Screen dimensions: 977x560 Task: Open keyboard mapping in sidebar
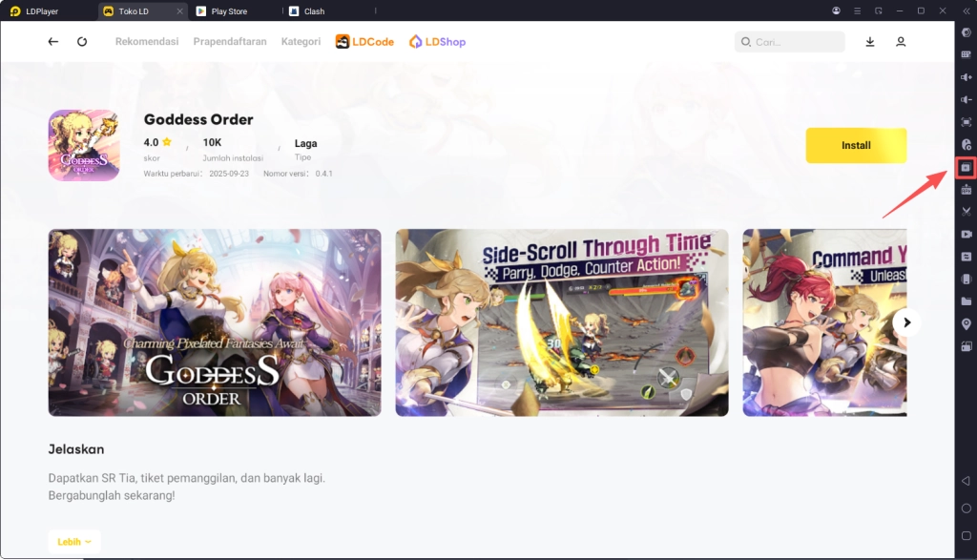966,54
